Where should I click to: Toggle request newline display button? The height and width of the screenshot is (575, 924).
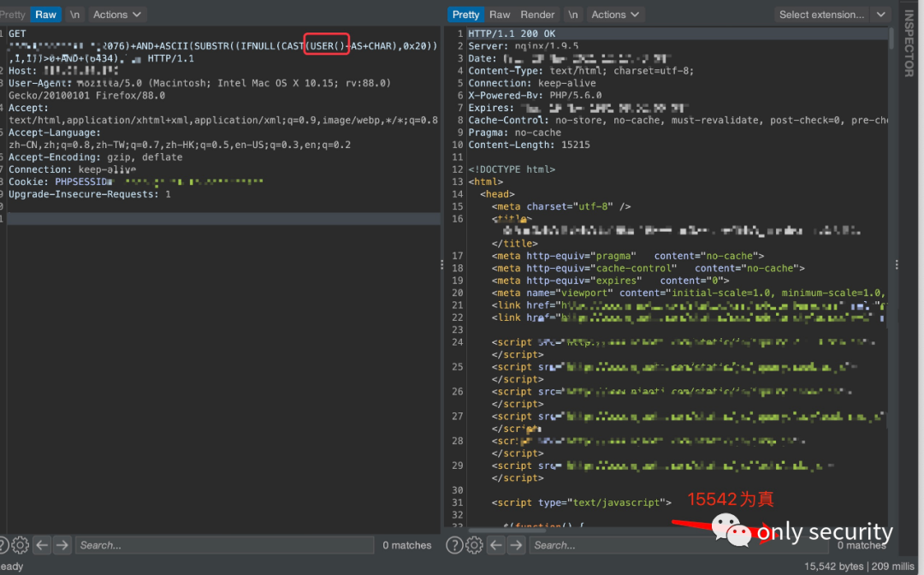(x=74, y=15)
